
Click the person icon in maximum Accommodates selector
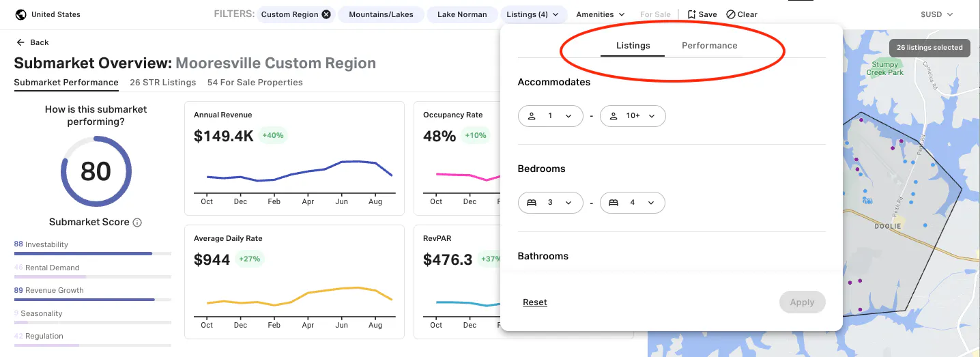[x=614, y=116]
